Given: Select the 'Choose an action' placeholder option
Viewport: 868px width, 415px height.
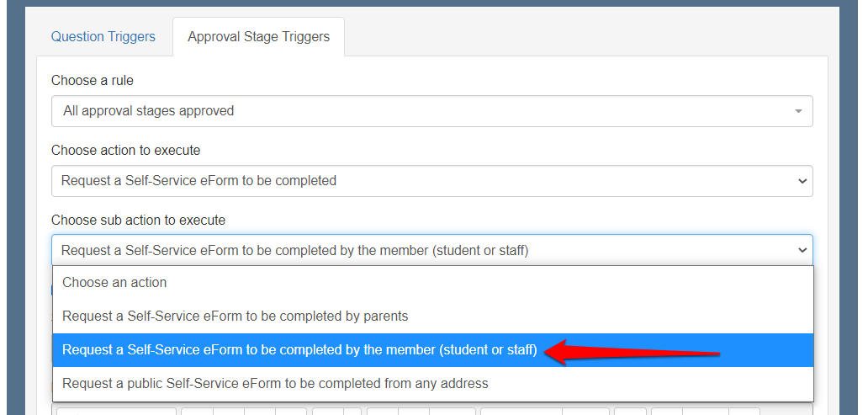Looking at the screenshot, I should pyautogui.click(x=114, y=283).
